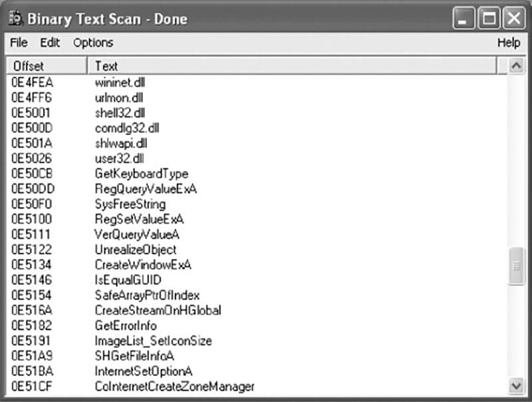The width and height of the screenshot is (532, 402).
Task: Click offset value 0E516A
Action: 32,310
